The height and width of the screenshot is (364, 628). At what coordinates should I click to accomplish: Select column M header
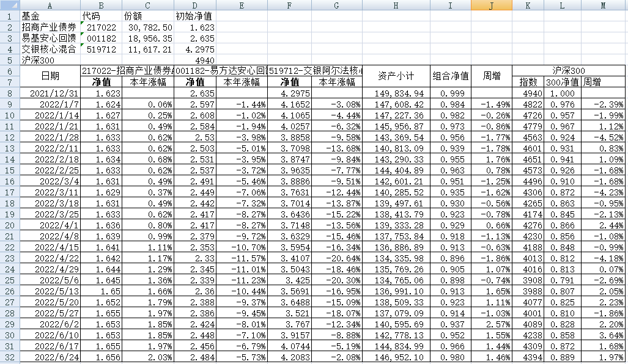[x=603, y=5]
